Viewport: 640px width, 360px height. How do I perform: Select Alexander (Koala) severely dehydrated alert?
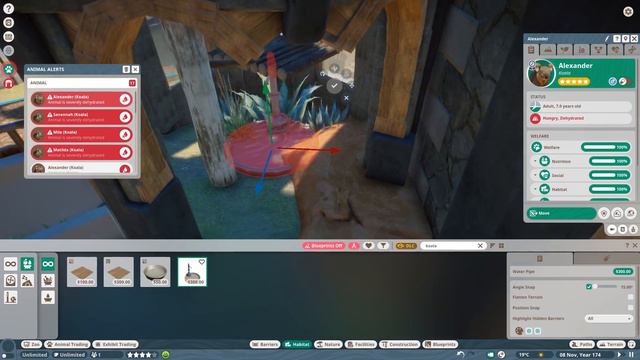tap(81, 99)
